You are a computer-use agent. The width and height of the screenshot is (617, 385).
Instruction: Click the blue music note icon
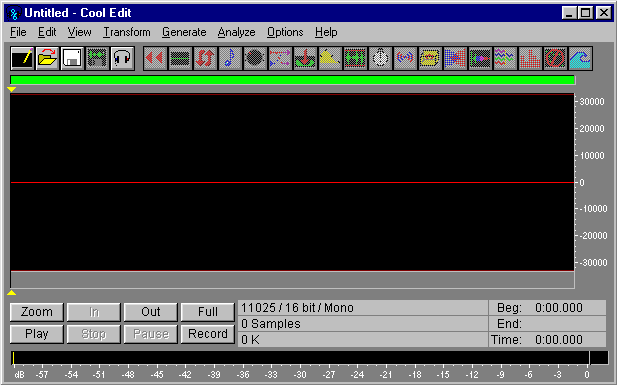[x=230, y=59]
